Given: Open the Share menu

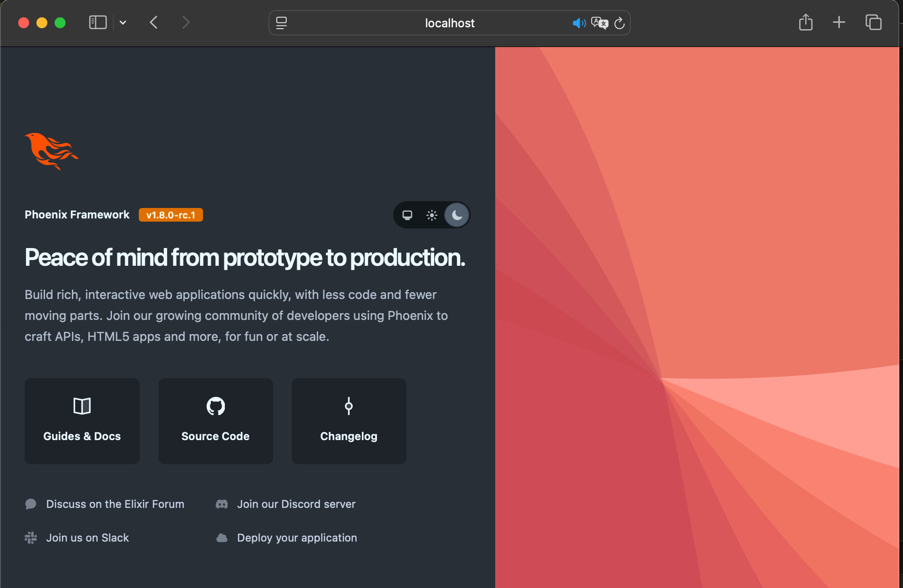Looking at the screenshot, I should pyautogui.click(x=806, y=22).
